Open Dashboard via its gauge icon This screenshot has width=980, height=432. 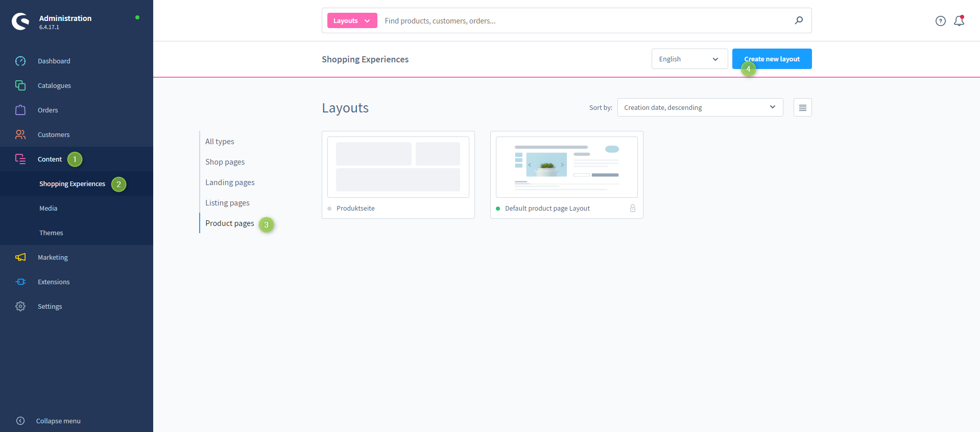[x=20, y=61]
